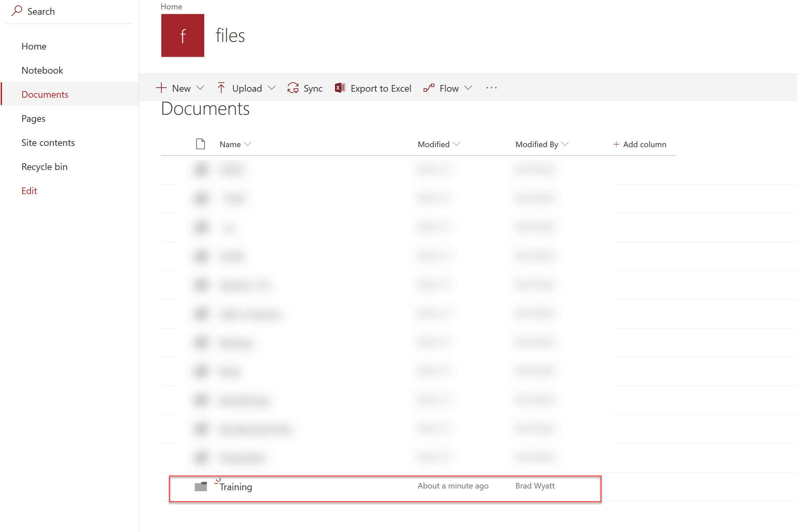Open the Modified column chevron
Image resolution: width=797 pixels, height=532 pixels.
point(457,144)
